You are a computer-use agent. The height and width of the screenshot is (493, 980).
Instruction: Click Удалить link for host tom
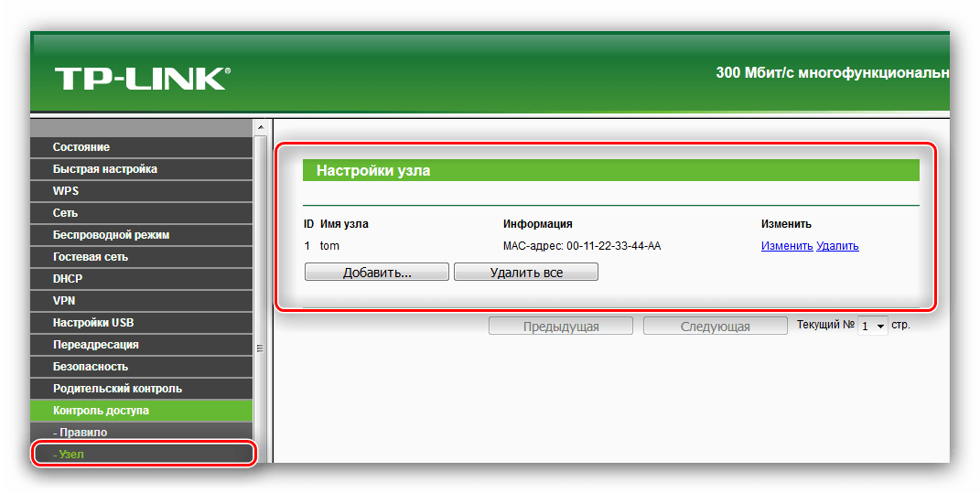pyautogui.click(x=837, y=246)
